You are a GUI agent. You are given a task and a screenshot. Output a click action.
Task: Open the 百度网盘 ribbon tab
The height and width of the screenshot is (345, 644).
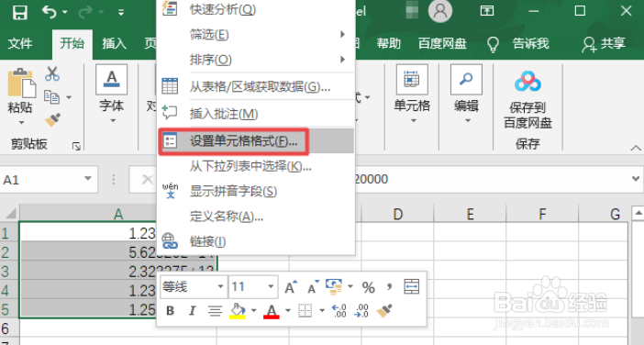click(442, 43)
